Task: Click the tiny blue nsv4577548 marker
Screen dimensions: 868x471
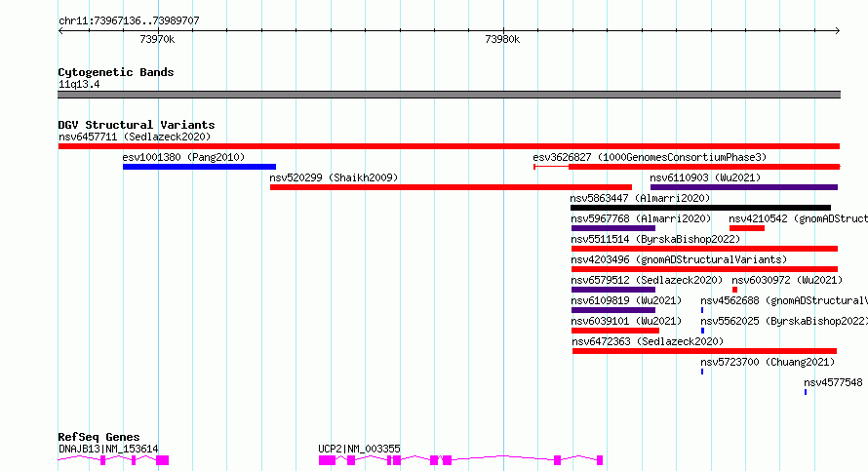Action: pos(806,392)
